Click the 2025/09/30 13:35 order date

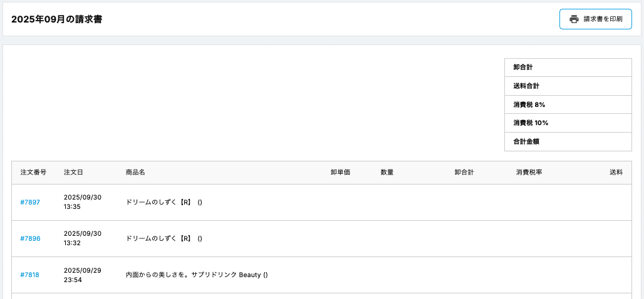pyautogui.click(x=83, y=202)
